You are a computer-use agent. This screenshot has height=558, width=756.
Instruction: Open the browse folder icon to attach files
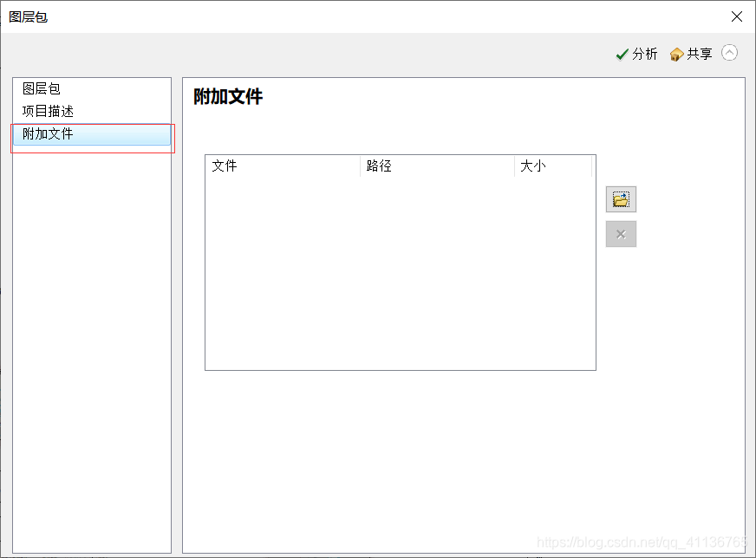[x=621, y=198]
